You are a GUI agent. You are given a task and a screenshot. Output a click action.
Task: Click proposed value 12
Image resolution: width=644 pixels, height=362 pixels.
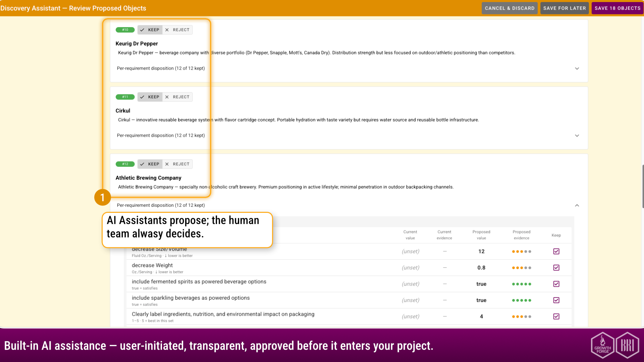point(481,251)
